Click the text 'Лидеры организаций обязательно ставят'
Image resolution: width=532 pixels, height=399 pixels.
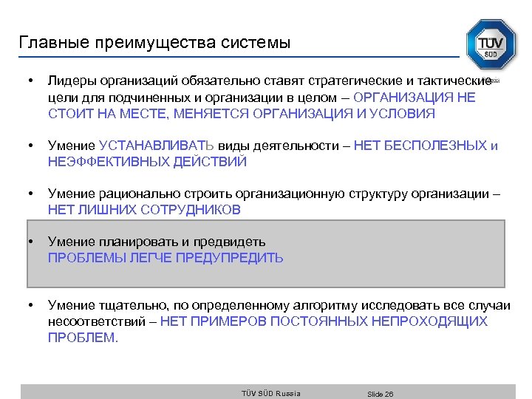[x=176, y=81]
